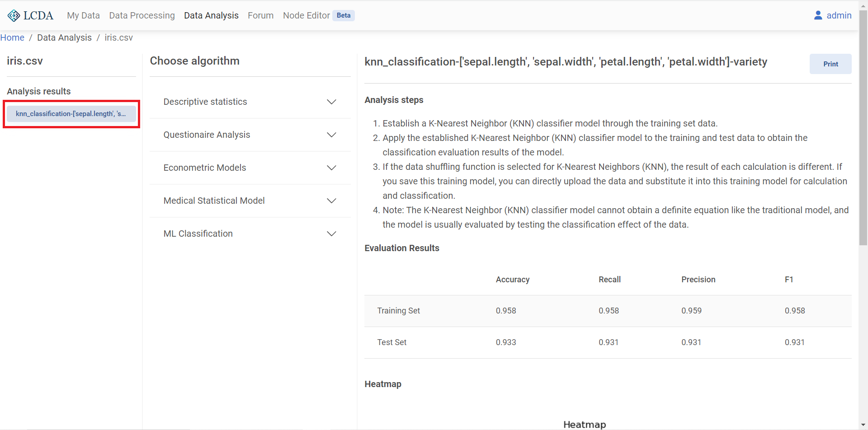Viewport: 868px width, 430px height.
Task: Click the vertical page scrollbar
Action: [x=863, y=126]
